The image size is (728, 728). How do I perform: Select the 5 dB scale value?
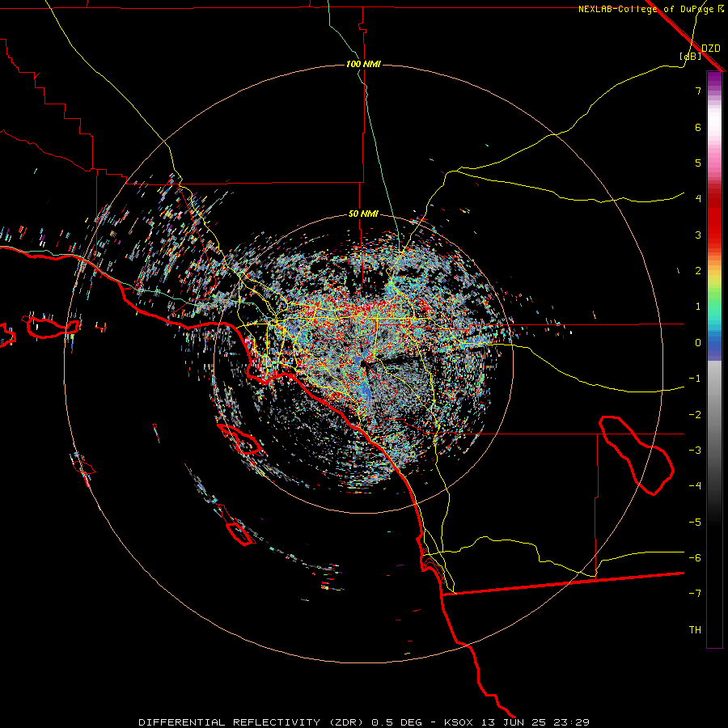(x=698, y=163)
